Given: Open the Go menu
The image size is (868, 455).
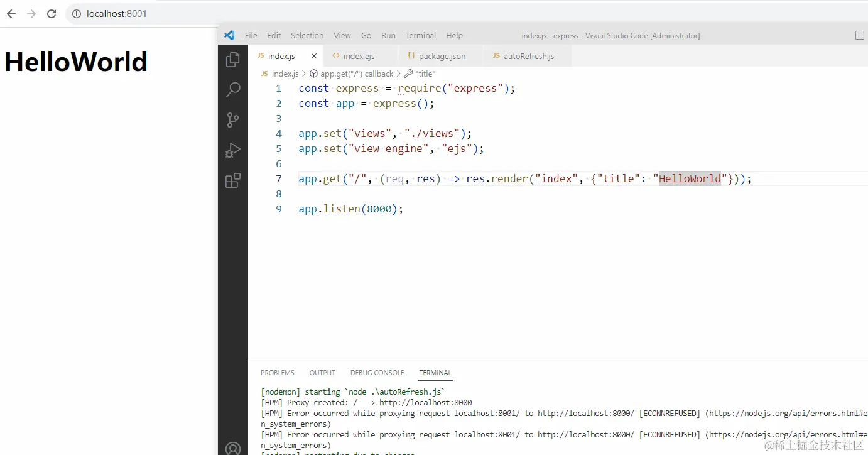Looking at the screenshot, I should (366, 36).
